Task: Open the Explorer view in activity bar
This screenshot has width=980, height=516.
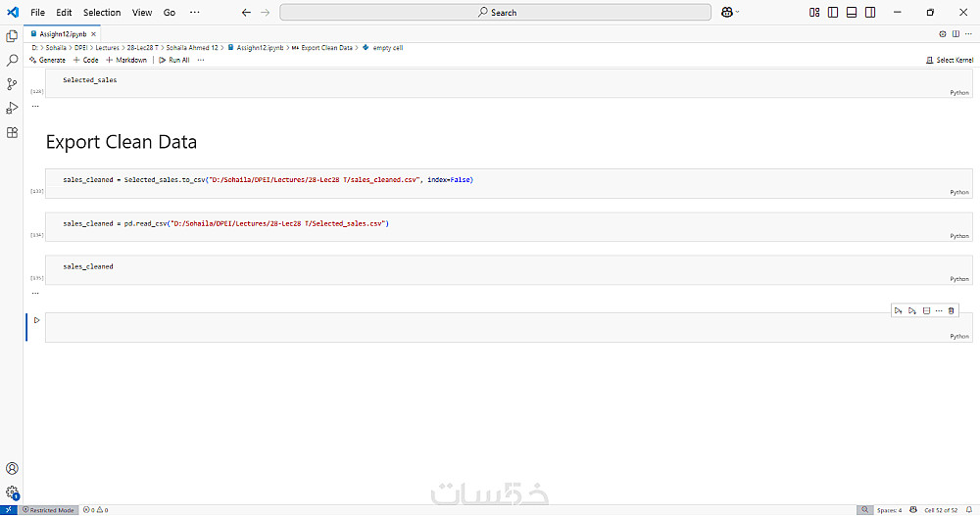Action: (x=12, y=36)
